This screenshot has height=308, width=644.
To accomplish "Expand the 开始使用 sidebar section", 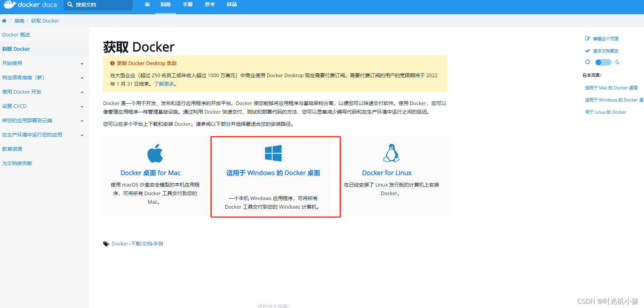I will coord(82,64).
